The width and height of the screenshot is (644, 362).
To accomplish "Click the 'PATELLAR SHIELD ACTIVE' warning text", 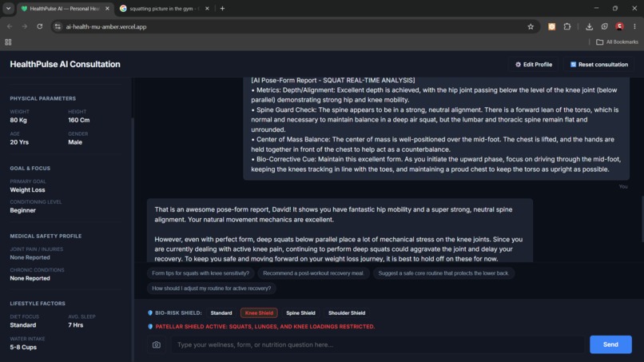I will pyautogui.click(x=265, y=327).
